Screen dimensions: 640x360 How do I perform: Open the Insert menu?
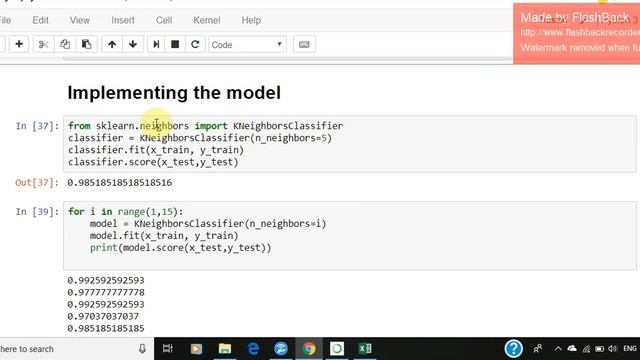pyautogui.click(x=123, y=20)
